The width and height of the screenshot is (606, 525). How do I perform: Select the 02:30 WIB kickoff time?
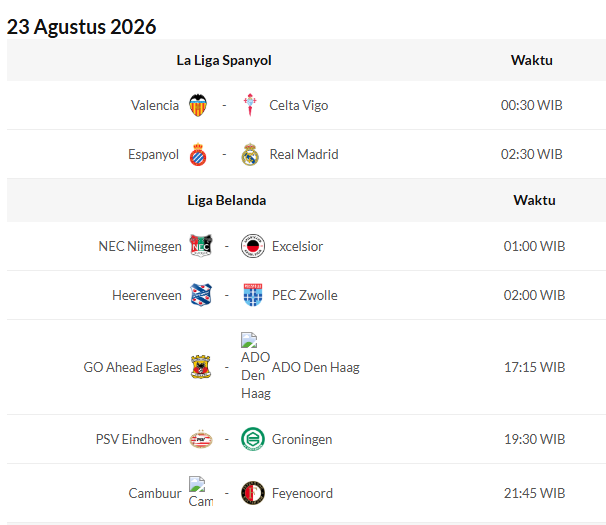531,154
